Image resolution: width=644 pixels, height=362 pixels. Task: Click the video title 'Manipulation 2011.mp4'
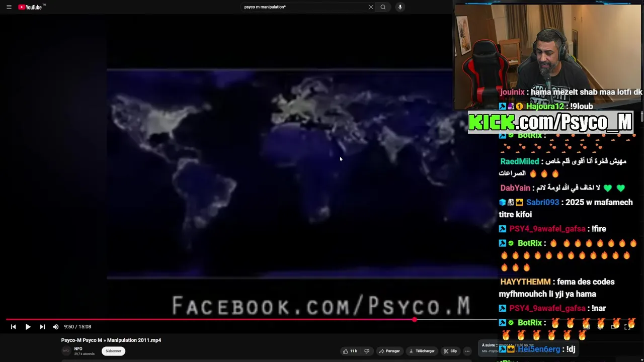111,340
